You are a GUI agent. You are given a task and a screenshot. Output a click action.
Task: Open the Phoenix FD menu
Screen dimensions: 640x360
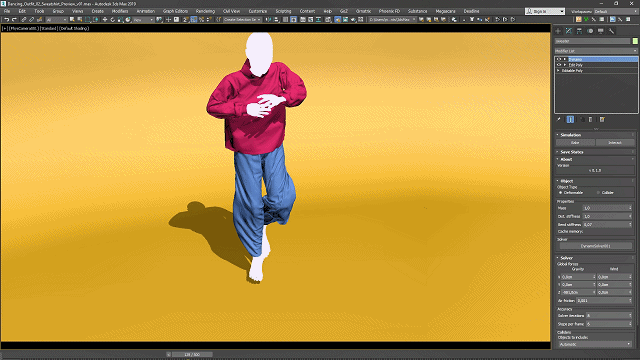pos(389,11)
